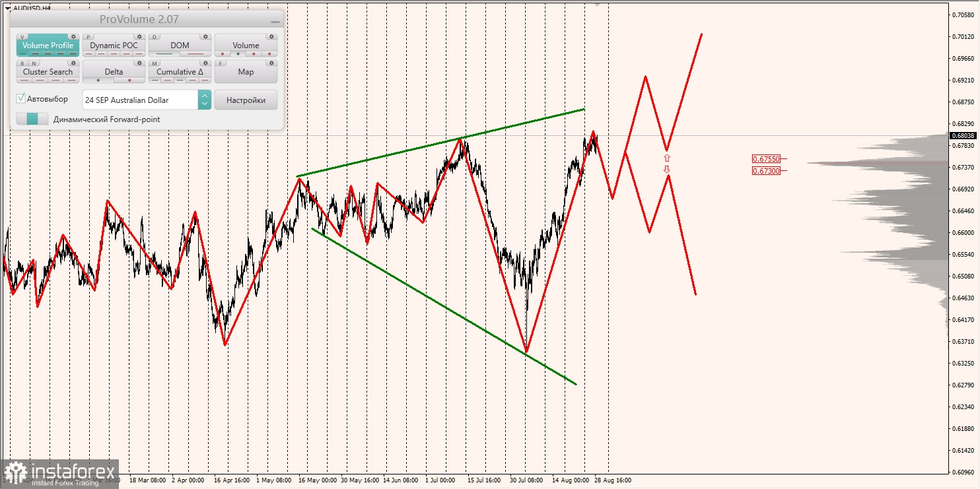Click the V hotkey tag on Volume Profile
980x489 pixels.
click(22, 37)
